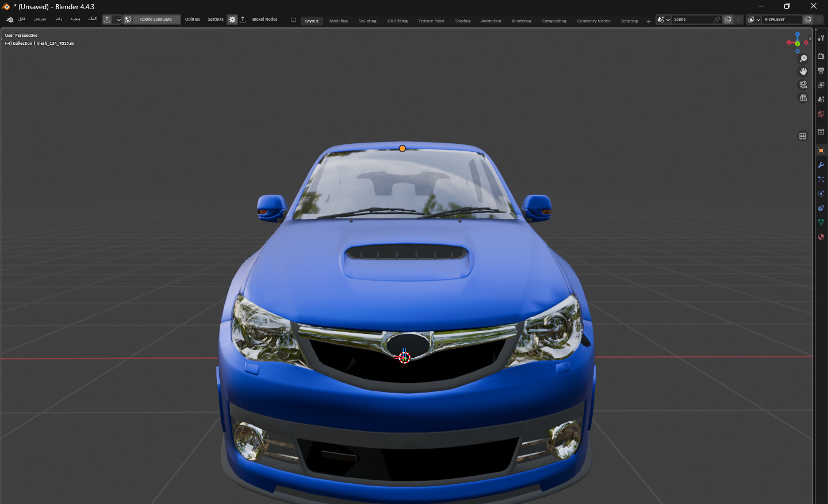
Task: Switch to the UV Editing workspace
Action: 397,21
